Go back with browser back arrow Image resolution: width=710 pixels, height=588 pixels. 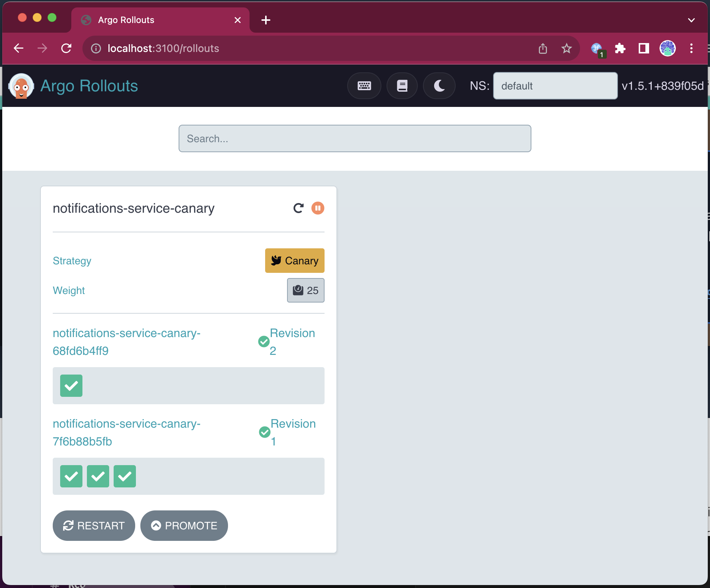point(19,48)
